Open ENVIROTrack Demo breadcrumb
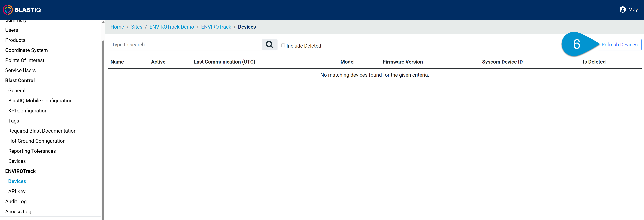Viewport: 644px width, 220px height. [x=172, y=27]
